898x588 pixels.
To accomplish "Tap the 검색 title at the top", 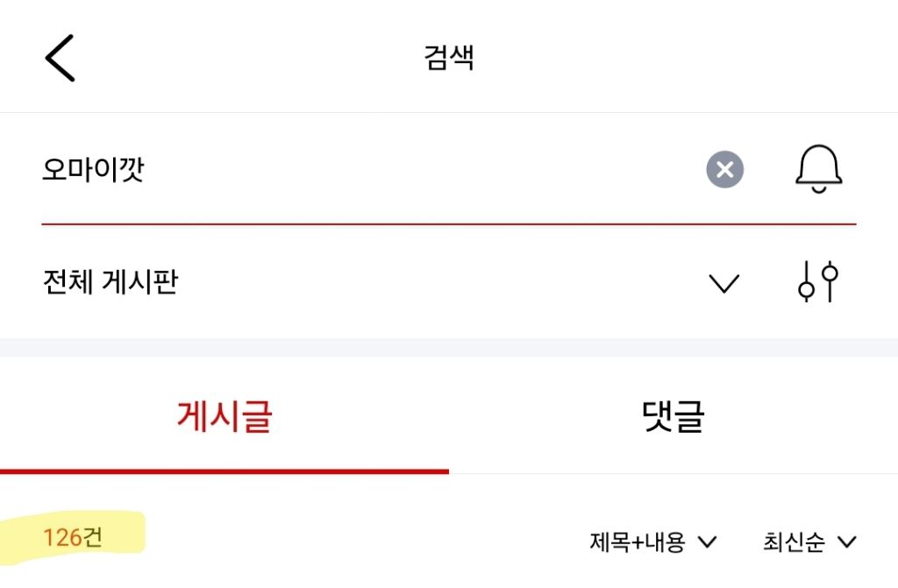I will click(448, 56).
